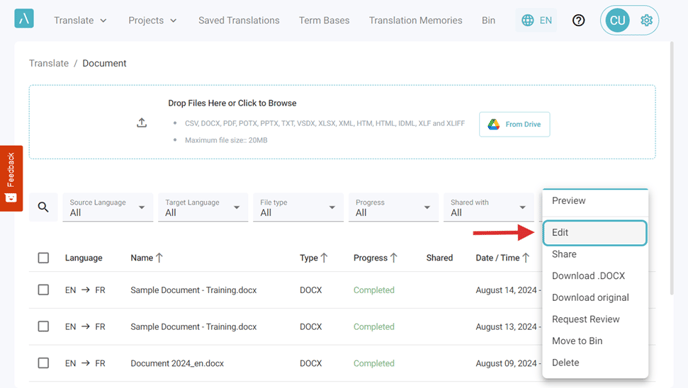Open the Feedback side tab
The height and width of the screenshot is (388, 688).
(x=11, y=178)
